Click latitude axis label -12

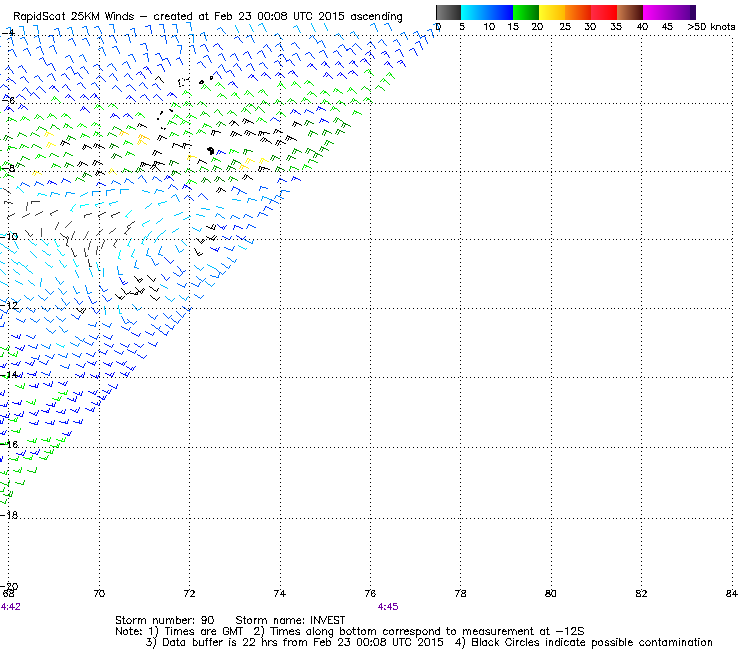pyautogui.click(x=9, y=305)
